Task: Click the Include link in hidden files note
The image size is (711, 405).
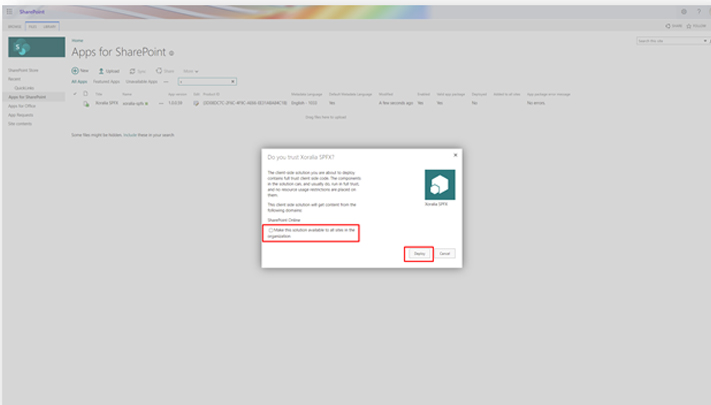Action: click(x=130, y=135)
